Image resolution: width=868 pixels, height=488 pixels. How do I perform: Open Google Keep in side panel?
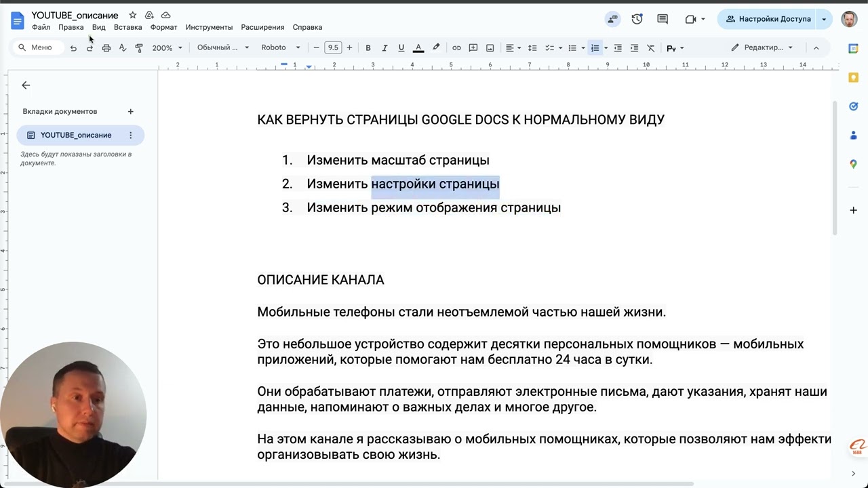854,77
